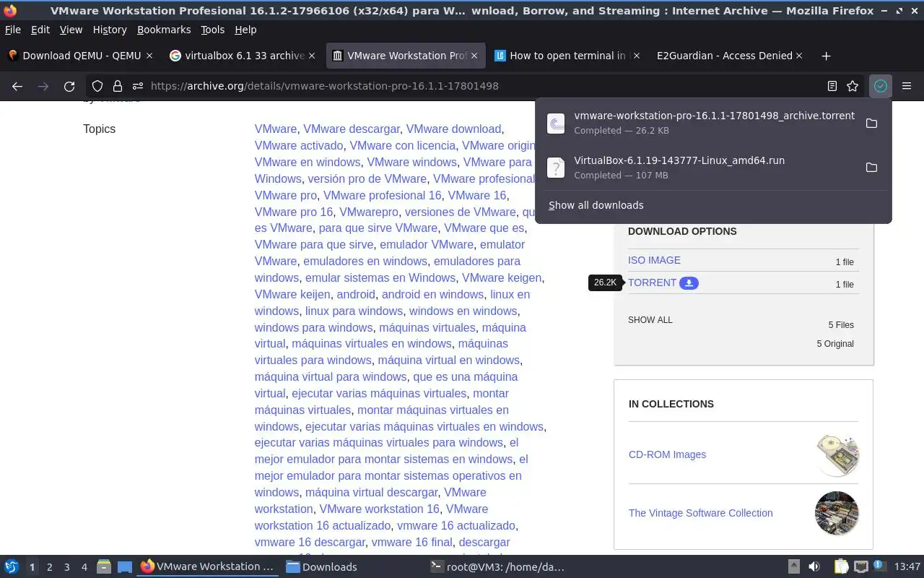Switch to workspace 3

(66, 567)
